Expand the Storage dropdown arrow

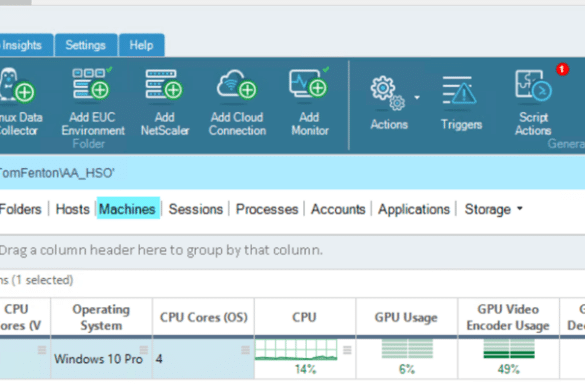click(x=520, y=209)
